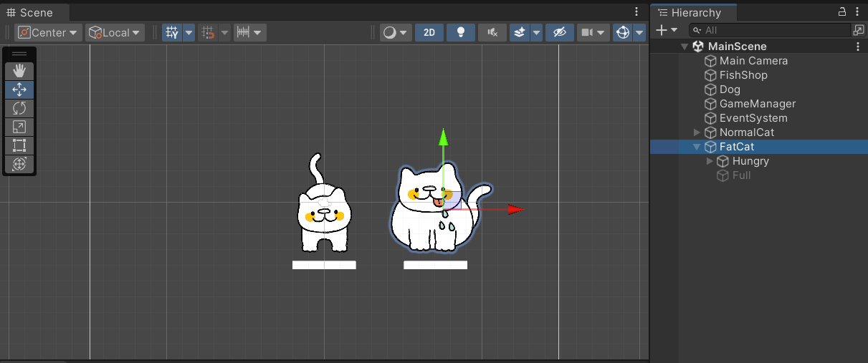Toggle hidden objects scene visibility eye
The width and height of the screenshot is (868, 363).
click(560, 32)
